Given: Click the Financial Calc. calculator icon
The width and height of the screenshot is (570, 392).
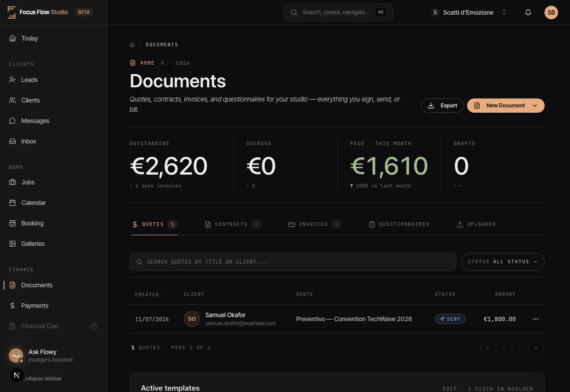Looking at the screenshot, I should tap(12, 326).
